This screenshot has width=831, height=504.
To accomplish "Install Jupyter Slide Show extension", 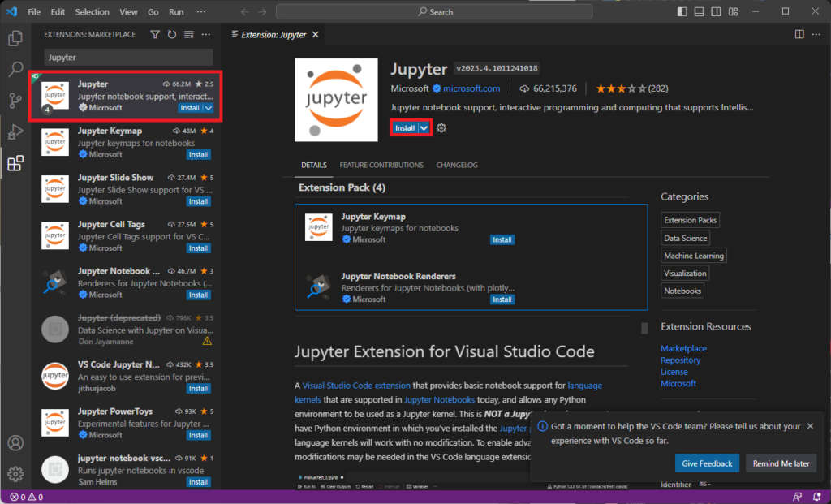I will 198,201.
